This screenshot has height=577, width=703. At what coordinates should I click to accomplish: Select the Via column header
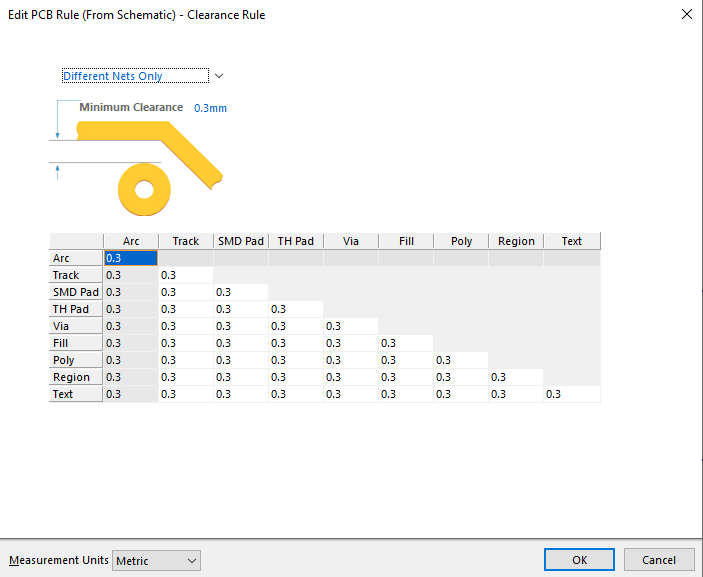click(x=351, y=241)
